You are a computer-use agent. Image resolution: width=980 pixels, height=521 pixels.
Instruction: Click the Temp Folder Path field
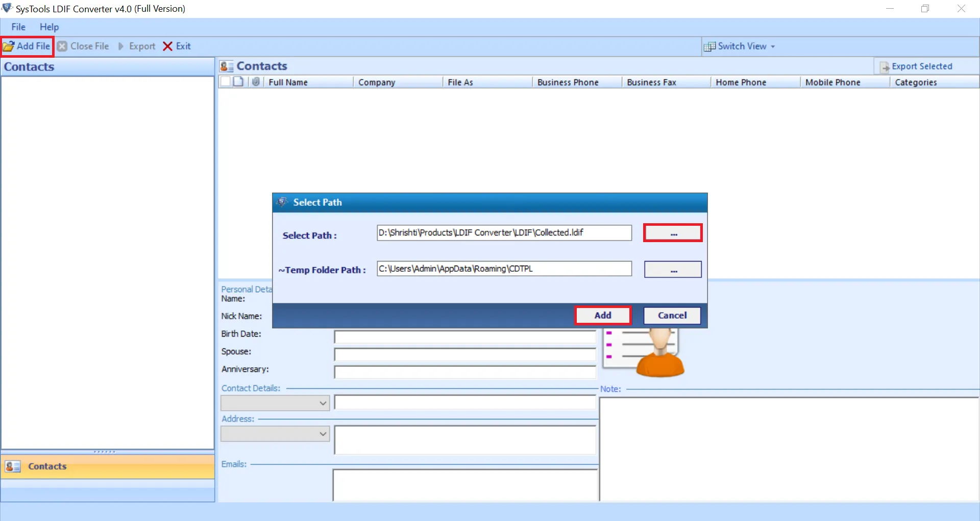click(504, 269)
